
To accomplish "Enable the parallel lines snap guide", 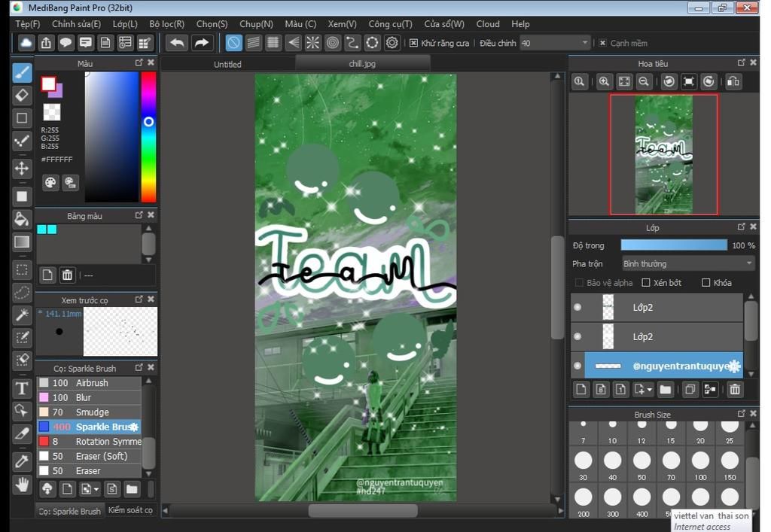I will click(253, 43).
